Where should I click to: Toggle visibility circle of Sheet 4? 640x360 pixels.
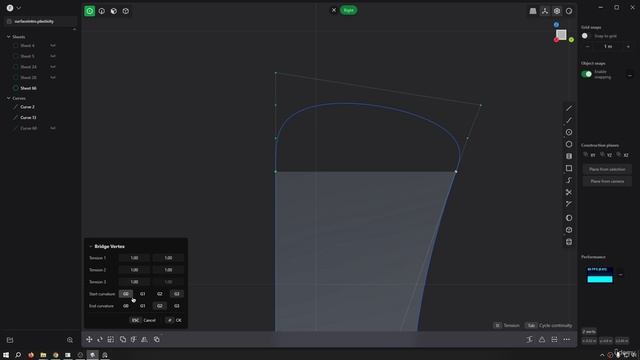(16, 46)
